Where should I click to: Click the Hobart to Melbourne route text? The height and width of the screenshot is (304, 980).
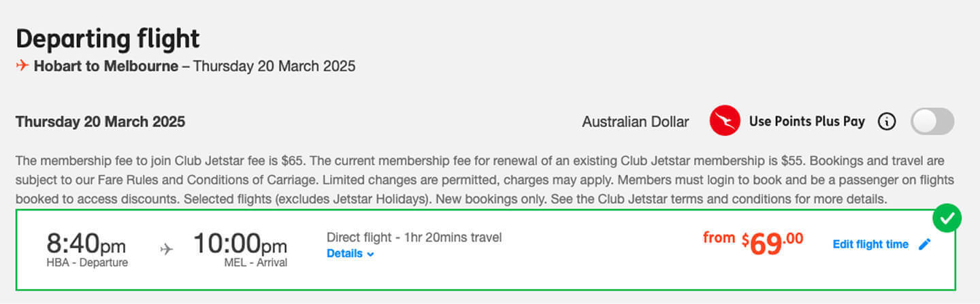click(x=106, y=67)
